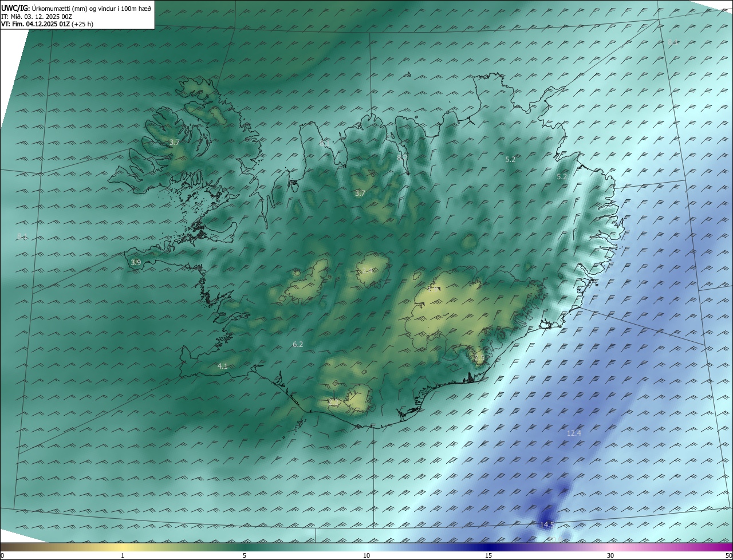733x560 pixels.
Task: Click the 3.7 value label in north Iceland
Action: coord(360,194)
